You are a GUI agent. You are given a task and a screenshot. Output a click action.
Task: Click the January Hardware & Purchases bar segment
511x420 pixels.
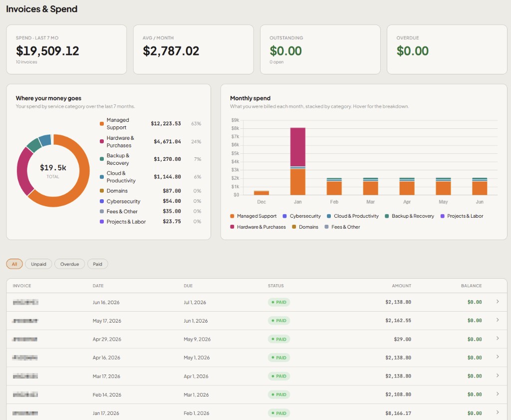point(298,147)
